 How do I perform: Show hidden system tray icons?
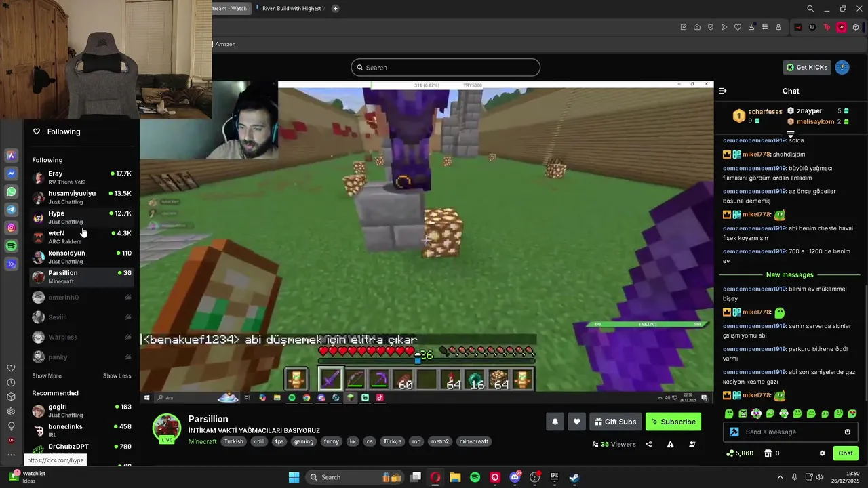(x=780, y=477)
